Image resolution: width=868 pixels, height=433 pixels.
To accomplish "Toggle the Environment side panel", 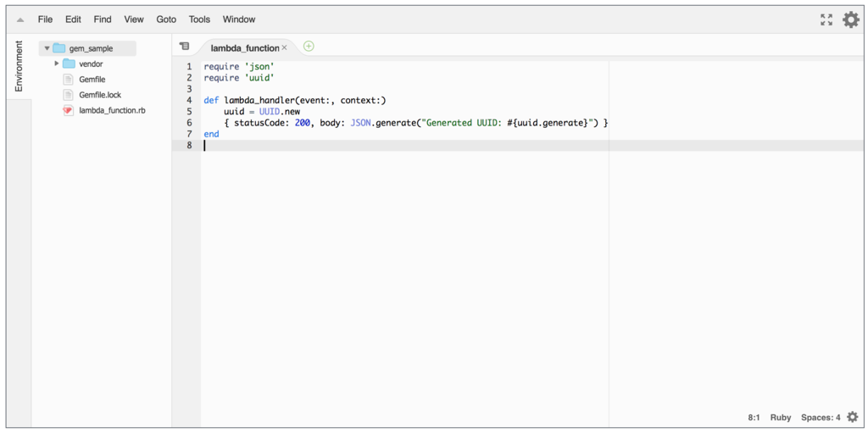I will pyautogui.click(x=19, y=66).
